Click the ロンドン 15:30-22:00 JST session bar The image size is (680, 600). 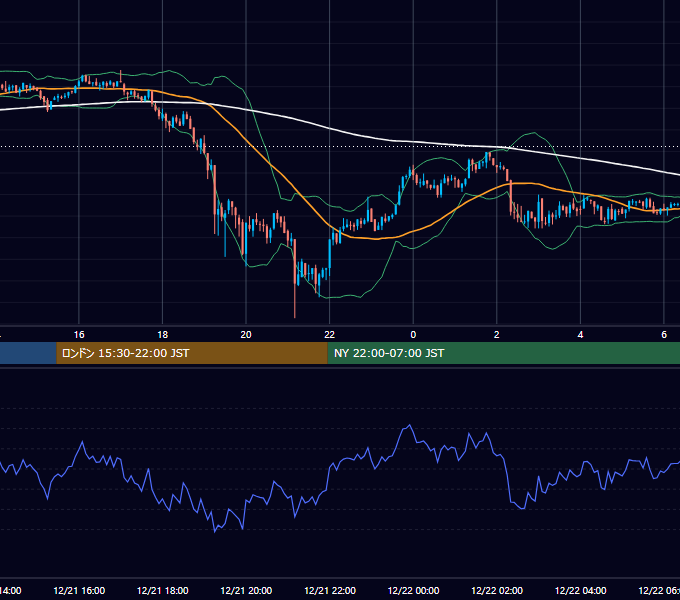coord(192,353)
